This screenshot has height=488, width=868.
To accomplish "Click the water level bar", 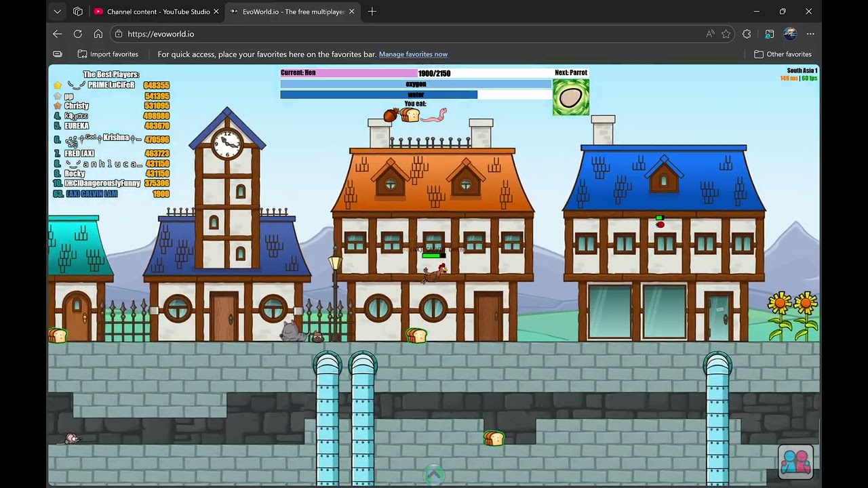I will [x=416, y=95].
